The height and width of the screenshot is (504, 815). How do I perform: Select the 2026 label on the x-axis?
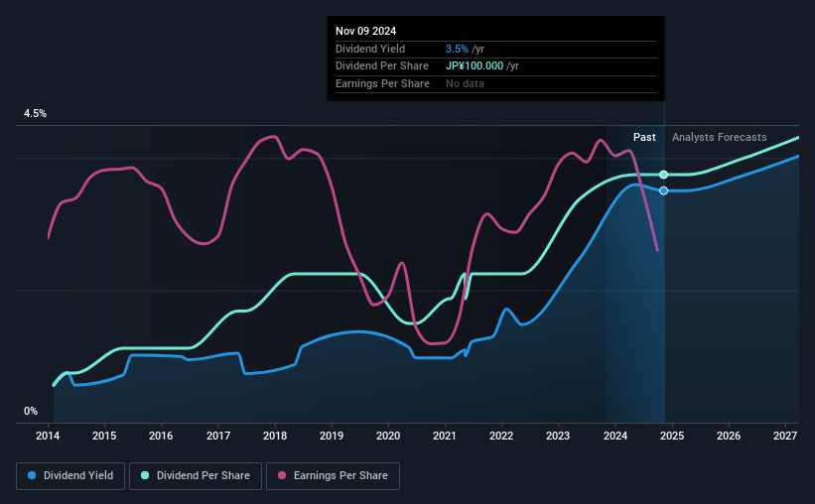(729, 436)
